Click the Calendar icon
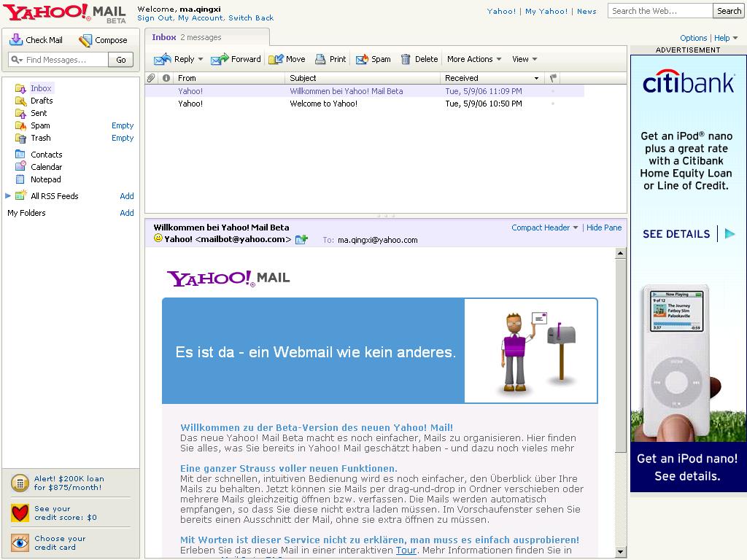The width and height of the screenshot is (747, 560). (x=20, y=166)
